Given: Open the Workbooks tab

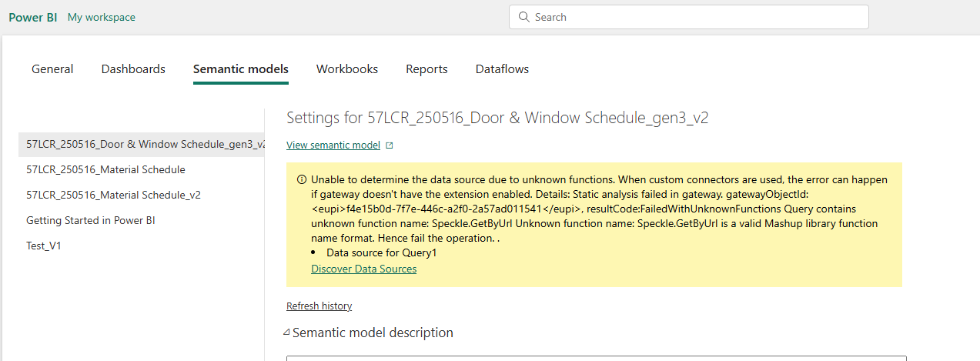Looking at the screenshot, I should tap(347, 69).
